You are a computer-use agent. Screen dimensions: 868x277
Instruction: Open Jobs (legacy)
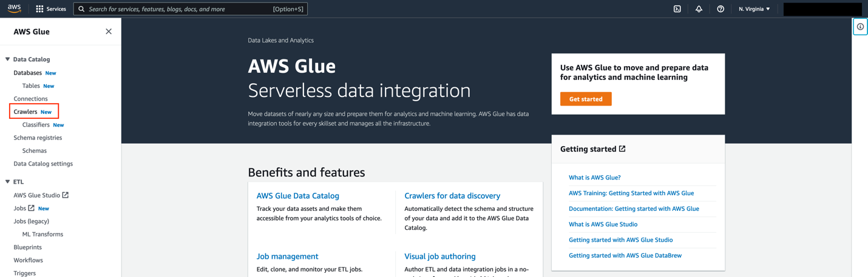pyautogui.click(x=31, y=221)
